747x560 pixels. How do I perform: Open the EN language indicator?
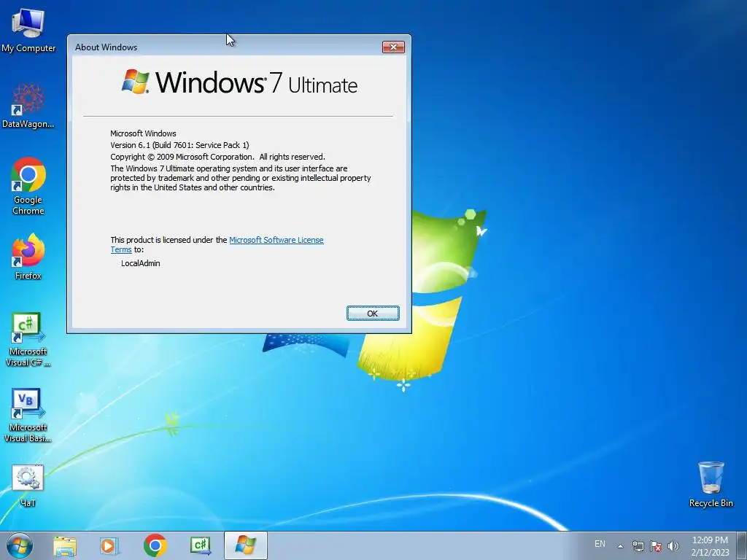(x=600, y=544)
